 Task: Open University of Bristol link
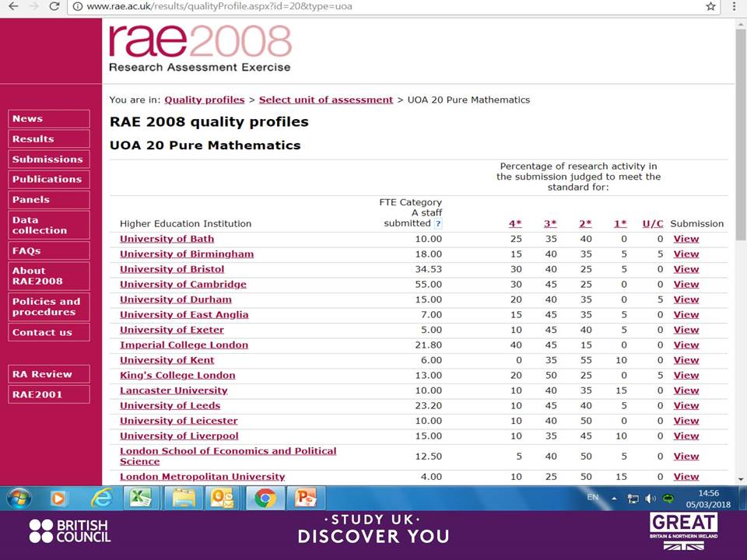tap(172, 270)
